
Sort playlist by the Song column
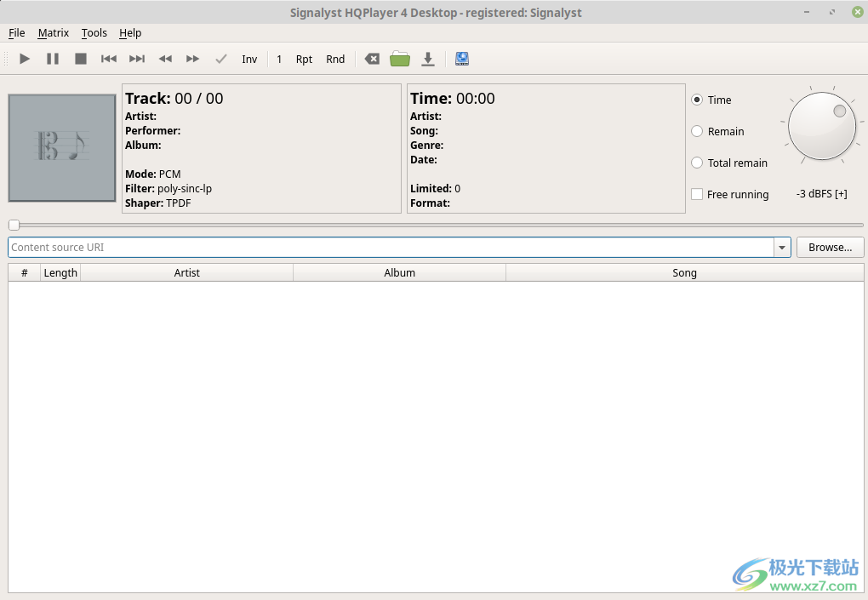(685, 273)
